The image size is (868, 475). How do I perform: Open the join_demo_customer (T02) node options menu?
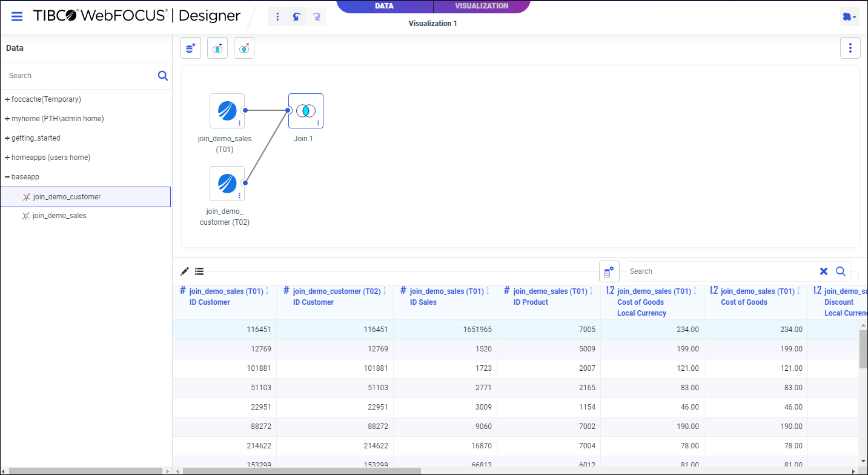(239, 196)
